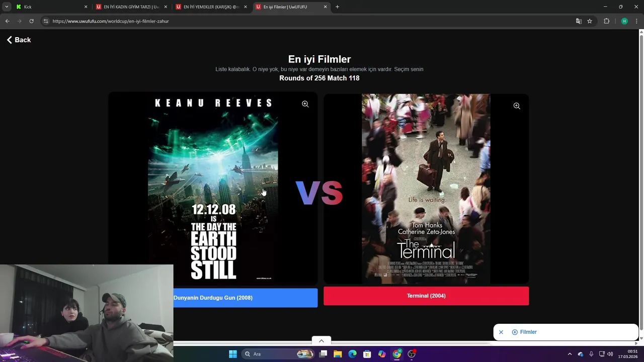The image size is (644, 362).
Task: Open the Filmler link in popup
Action: point(524,332)
